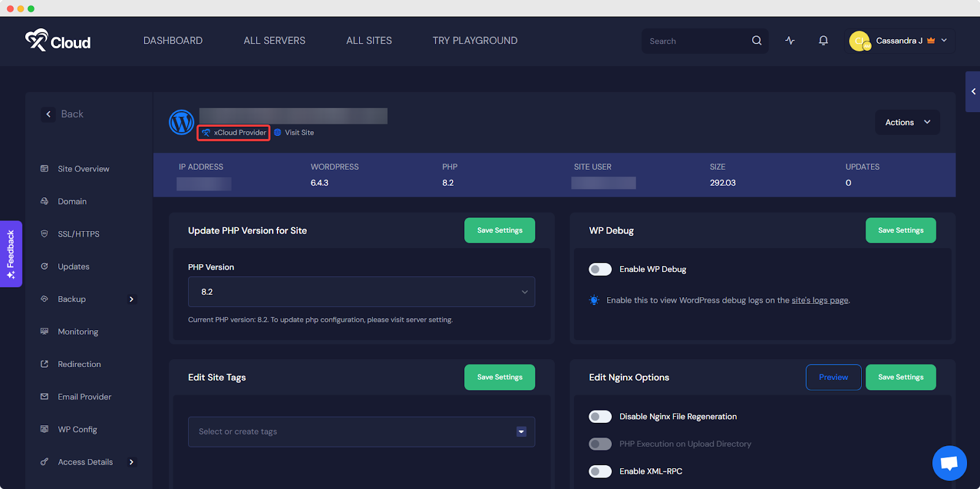Expand the Actions dropdown menu

pos(907,123)
